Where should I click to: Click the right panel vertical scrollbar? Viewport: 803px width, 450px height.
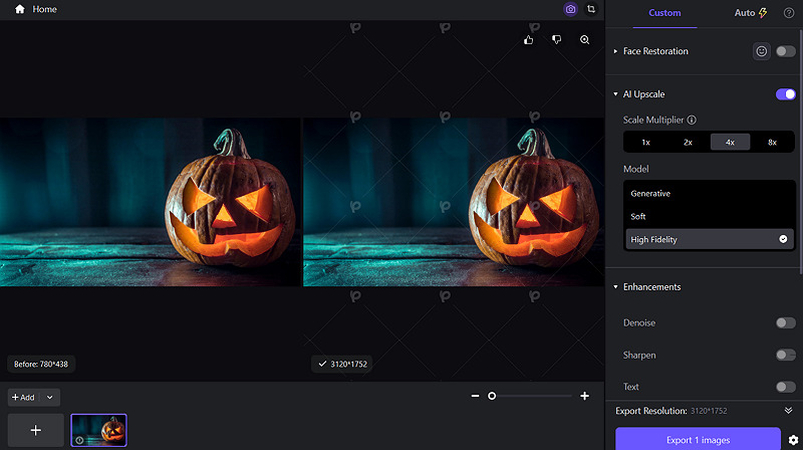(x=800, y=151)
